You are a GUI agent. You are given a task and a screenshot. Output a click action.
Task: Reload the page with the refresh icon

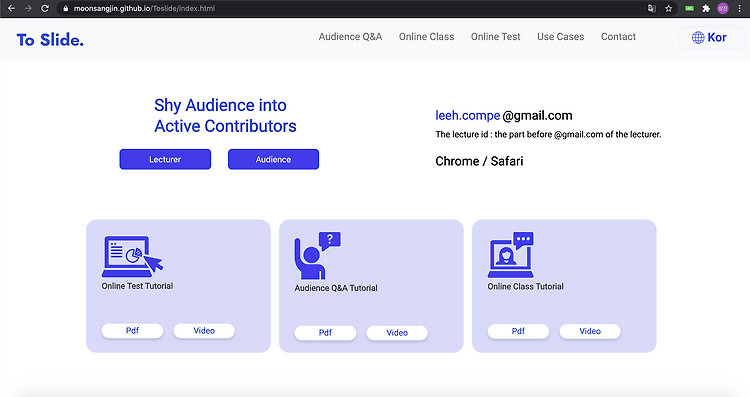click(44, 8)
